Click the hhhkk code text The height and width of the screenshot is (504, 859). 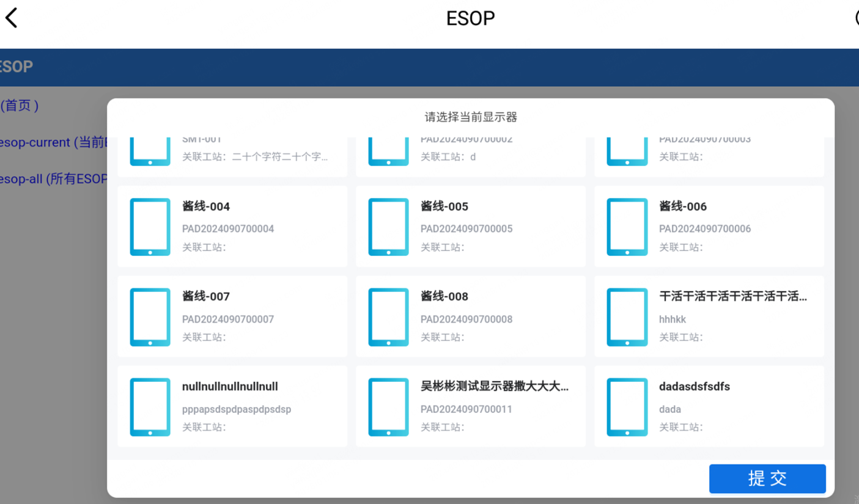(x=673, y=320)
